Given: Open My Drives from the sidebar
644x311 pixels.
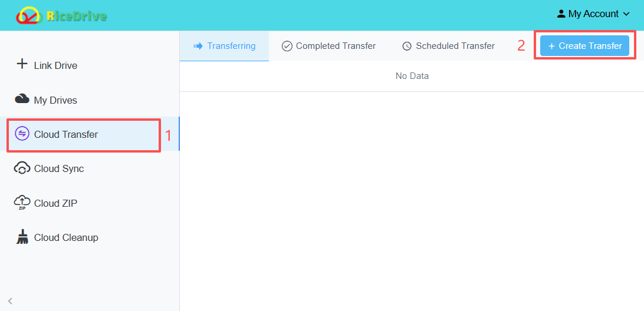Looking at the screenshot, I should [90, 100].
